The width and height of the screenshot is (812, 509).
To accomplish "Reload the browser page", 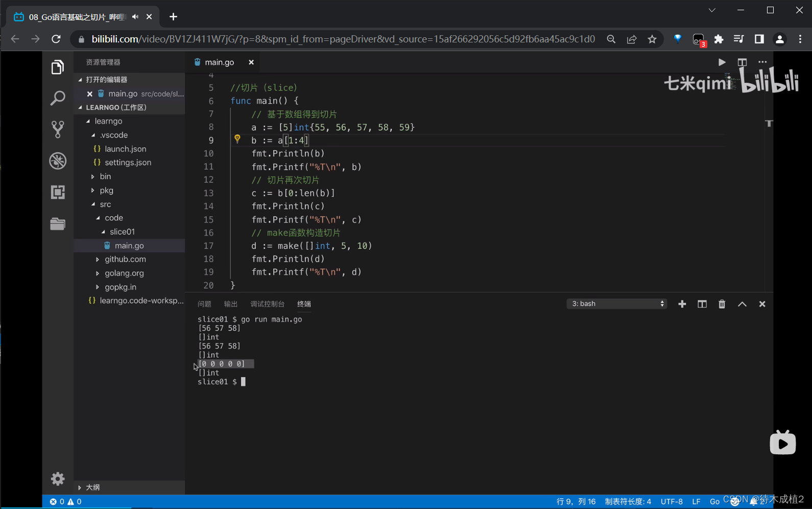I will [56, 39].
